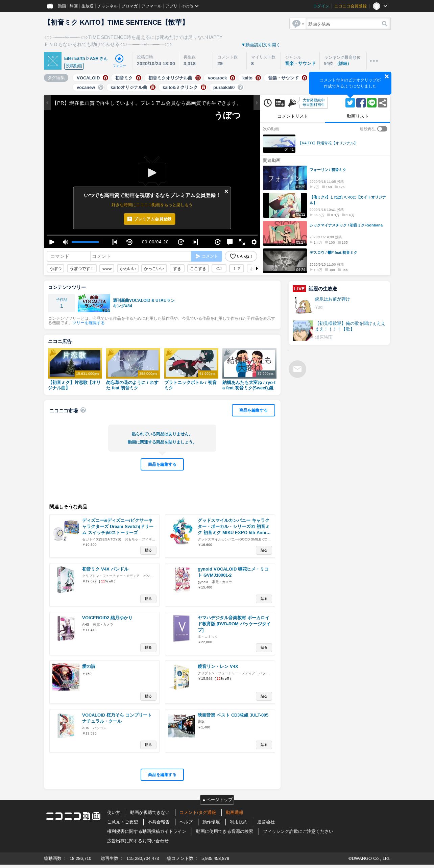Open the three-dot more menu

(x=374, y=61)
